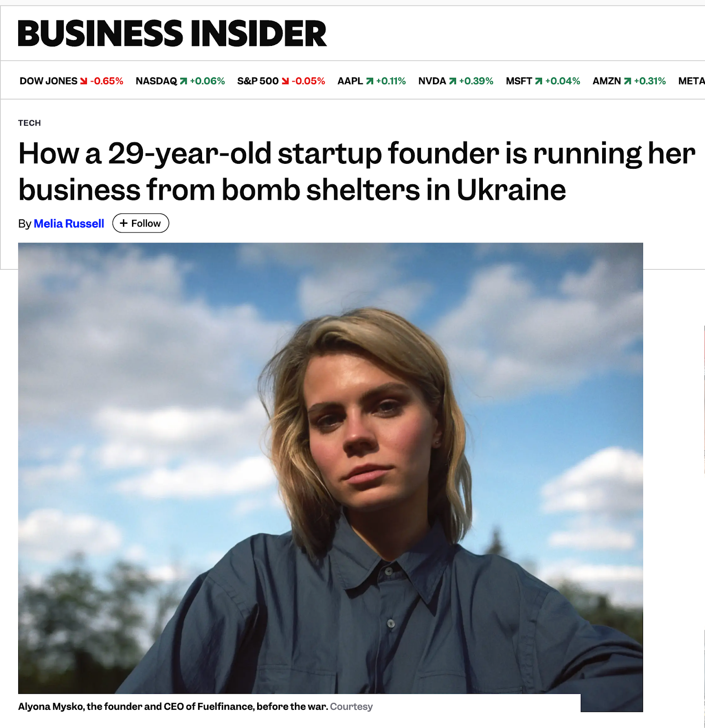The width and height of the screenshot is (705, 728).
Task: Click the Dow Jones red down arrow
Action: [x=84, y=81]
